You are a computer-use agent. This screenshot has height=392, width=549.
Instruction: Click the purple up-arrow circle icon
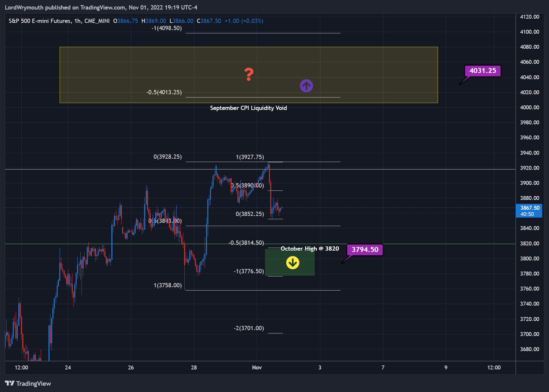(306, 86)
